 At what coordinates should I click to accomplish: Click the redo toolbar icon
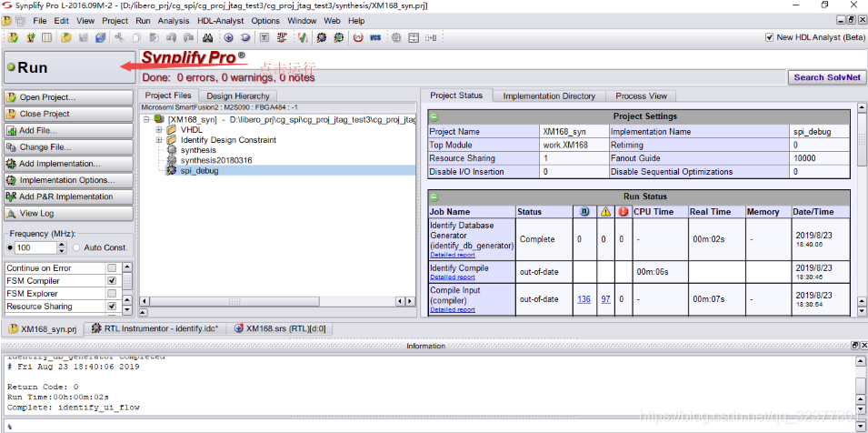pyautogui.click(x=189, y=37)
